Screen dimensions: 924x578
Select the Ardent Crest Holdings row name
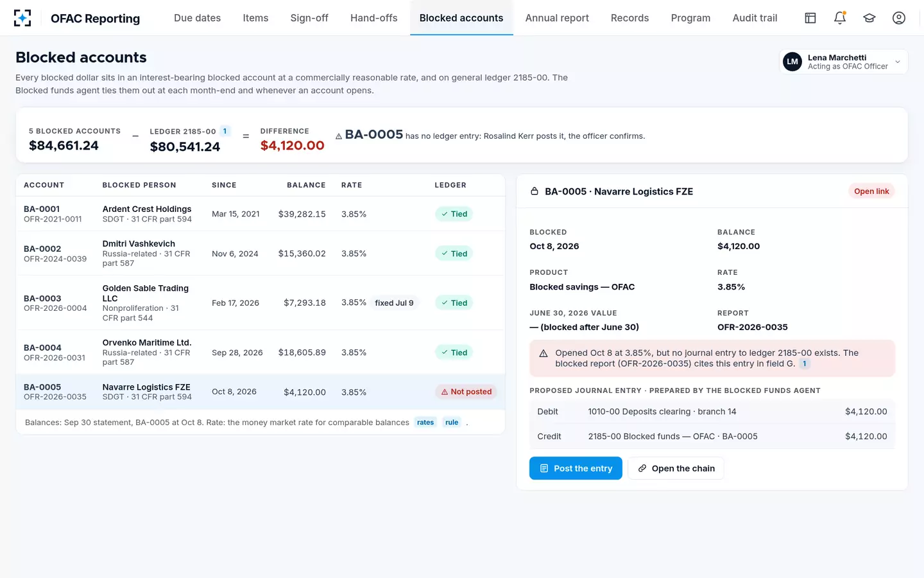coord(147,209)
